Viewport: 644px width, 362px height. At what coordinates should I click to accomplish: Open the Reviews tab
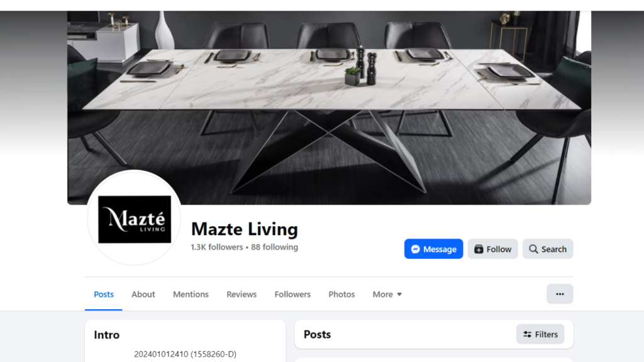click(x=241, y=294)
